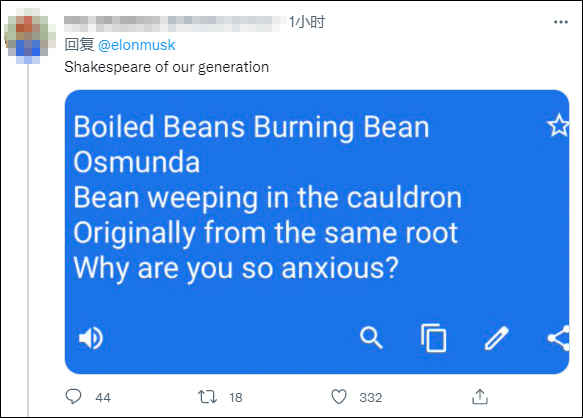
Task: Click the 332 likes count
Action: (371, 398)
